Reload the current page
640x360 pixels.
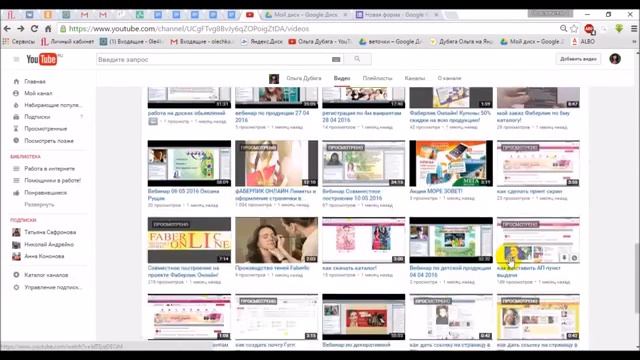tap(34, 29)
